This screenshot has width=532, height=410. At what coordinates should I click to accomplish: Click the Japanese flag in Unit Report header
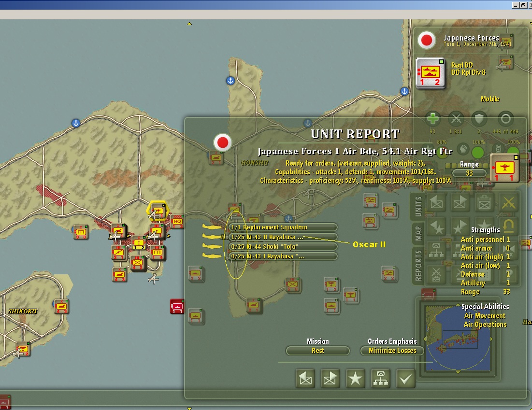click(223, 142)
